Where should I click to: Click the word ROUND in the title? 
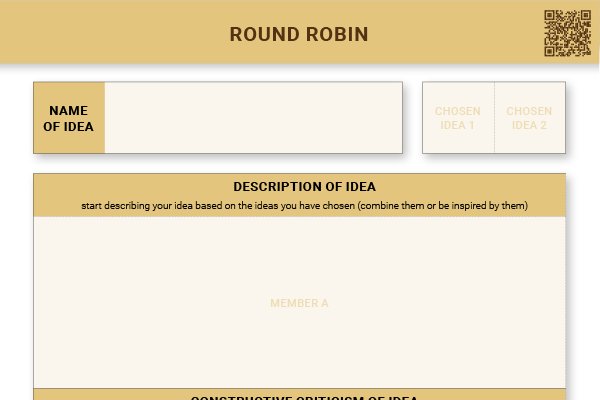[x=264, y=34]
